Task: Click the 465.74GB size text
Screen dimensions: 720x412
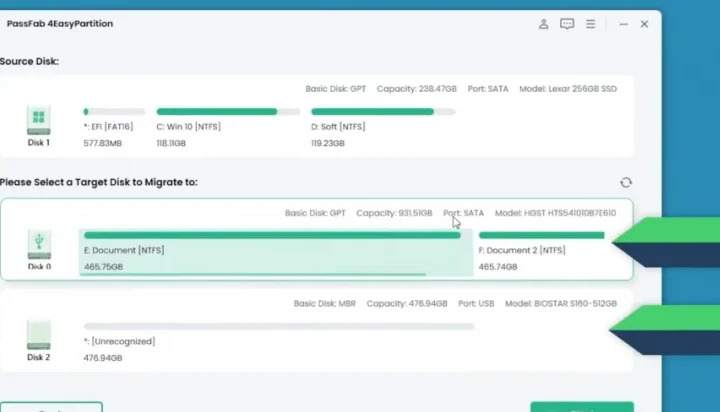Action: click(498, 267)
